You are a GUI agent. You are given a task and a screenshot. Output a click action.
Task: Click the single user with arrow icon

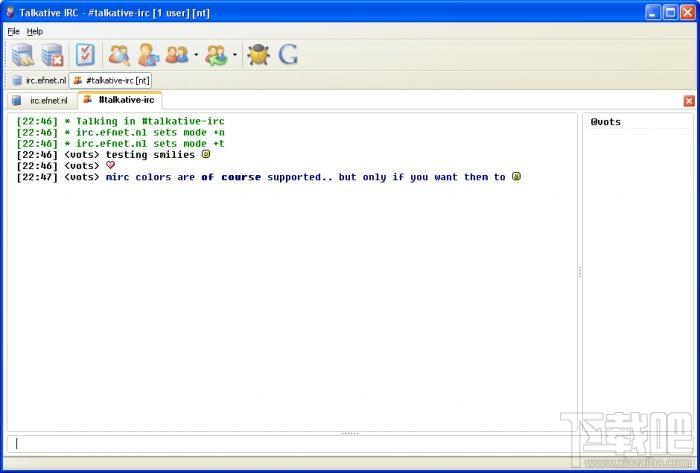pyautogui.click(x=148, y=55)
